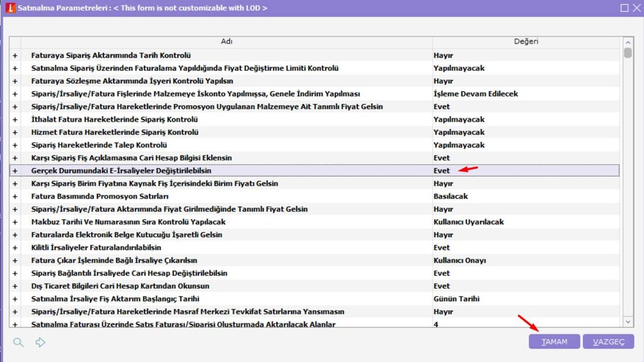Screen dimensions: 644x362
Task: Click the scrollbar down arrow
Action: click(628, 322)
